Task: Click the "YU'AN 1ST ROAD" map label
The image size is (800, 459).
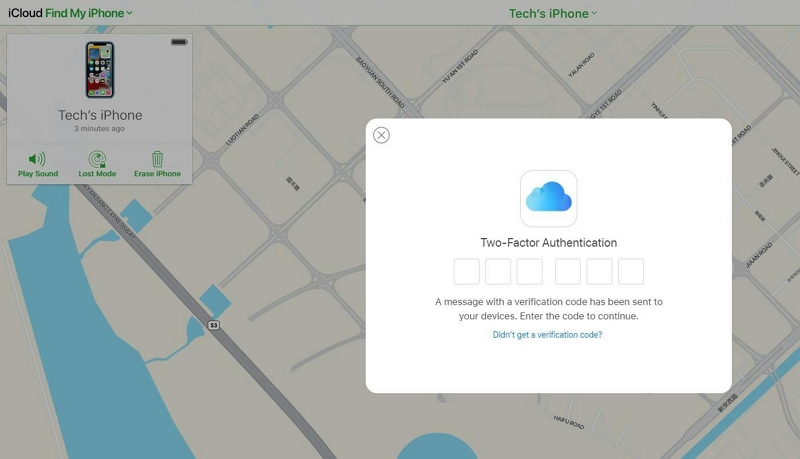Action: pyautogui.click(x=460, y=66)
